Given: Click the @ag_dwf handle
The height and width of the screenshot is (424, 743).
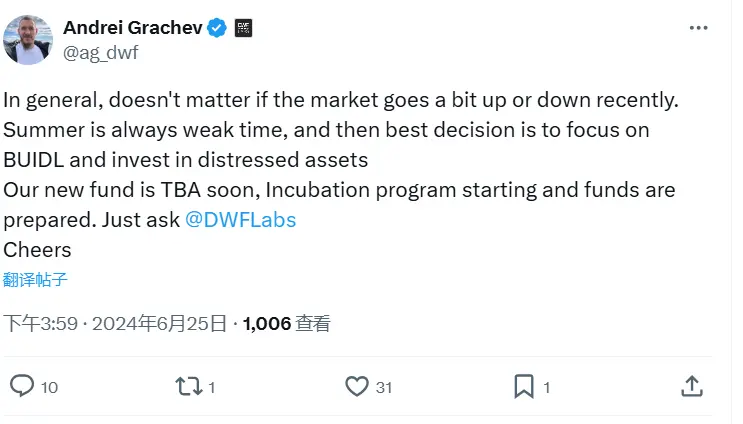Looking at the screenshot, I should pyautogui.click(x=101, y=53).
